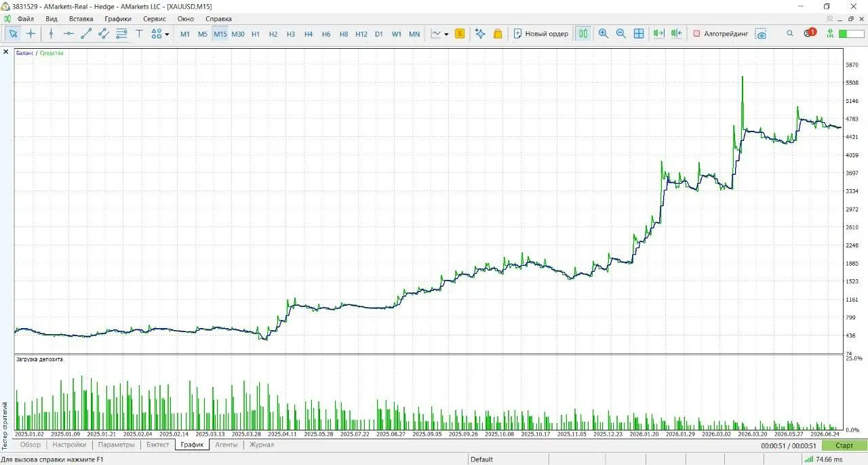Toggle chart shift icon
Screen dimensions: 868x465
[x=676, y=34]
